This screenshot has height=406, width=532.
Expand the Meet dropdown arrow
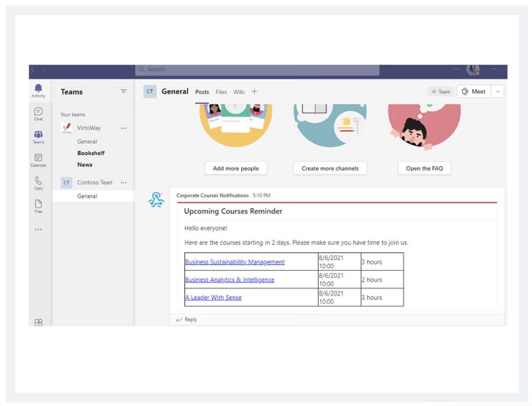[x=498, y=92]
